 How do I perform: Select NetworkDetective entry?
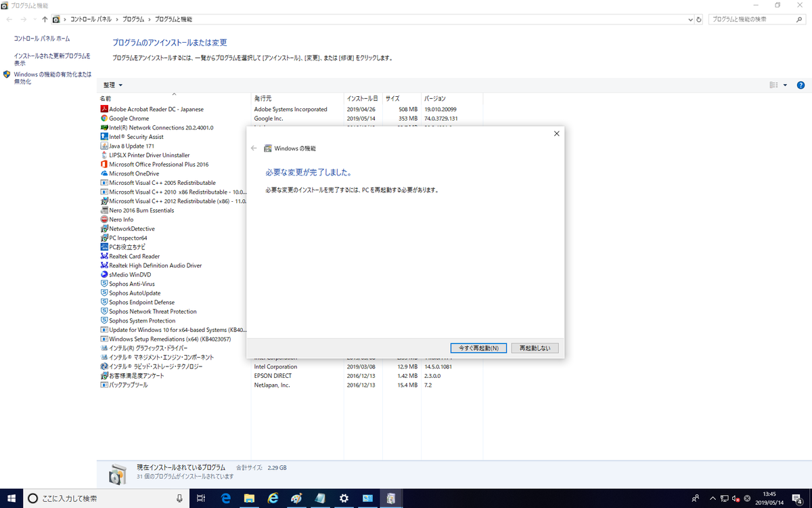[x=131, y=229]
